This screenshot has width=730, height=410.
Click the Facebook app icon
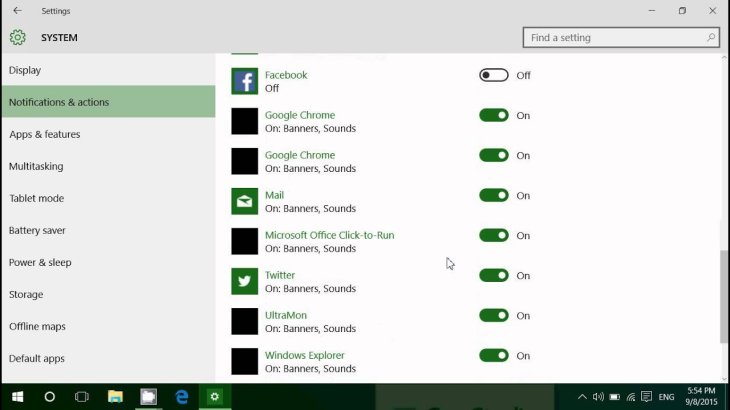(x=244, y=81)
